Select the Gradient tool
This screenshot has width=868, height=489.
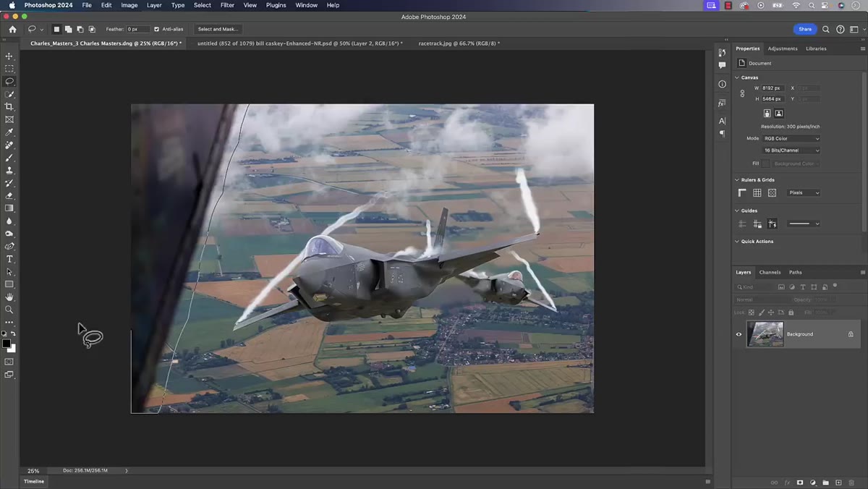(x=9, y=208)
